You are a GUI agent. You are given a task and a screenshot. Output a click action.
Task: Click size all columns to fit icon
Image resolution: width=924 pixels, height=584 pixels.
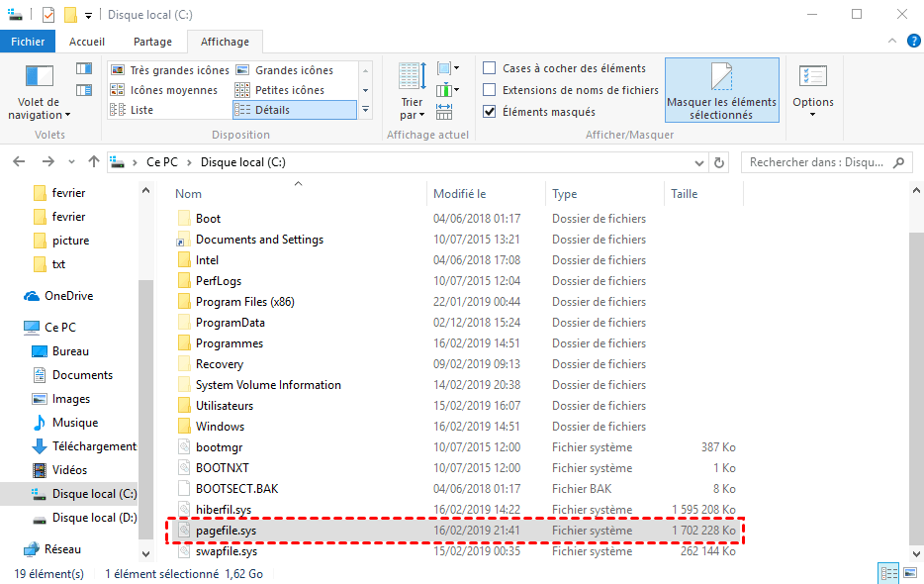coord(444,112)
